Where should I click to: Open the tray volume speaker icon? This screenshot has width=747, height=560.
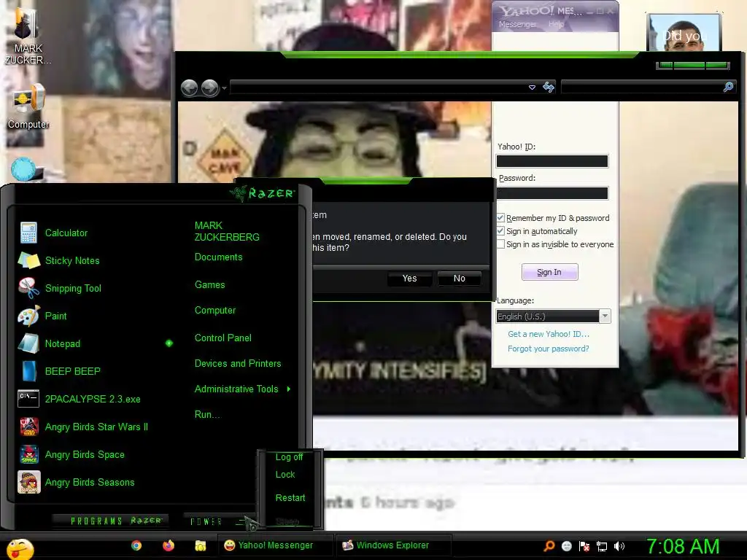[x=619, y=546]
